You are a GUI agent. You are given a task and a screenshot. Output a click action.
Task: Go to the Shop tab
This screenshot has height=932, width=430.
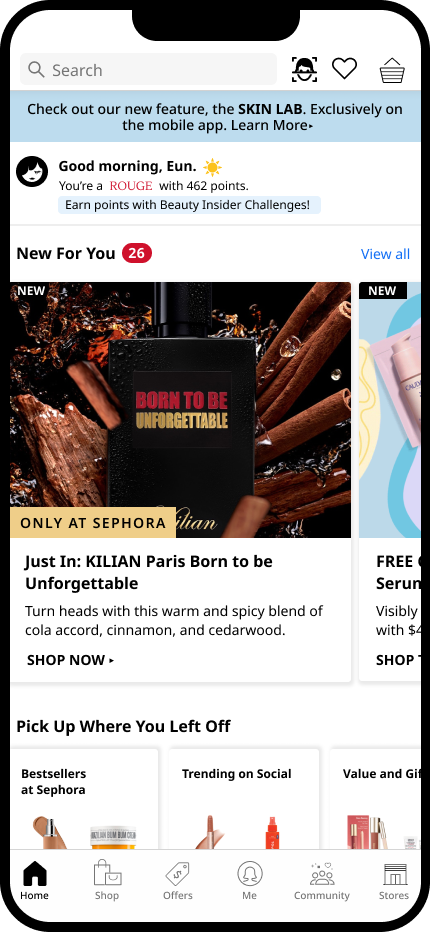pos(107,880)
